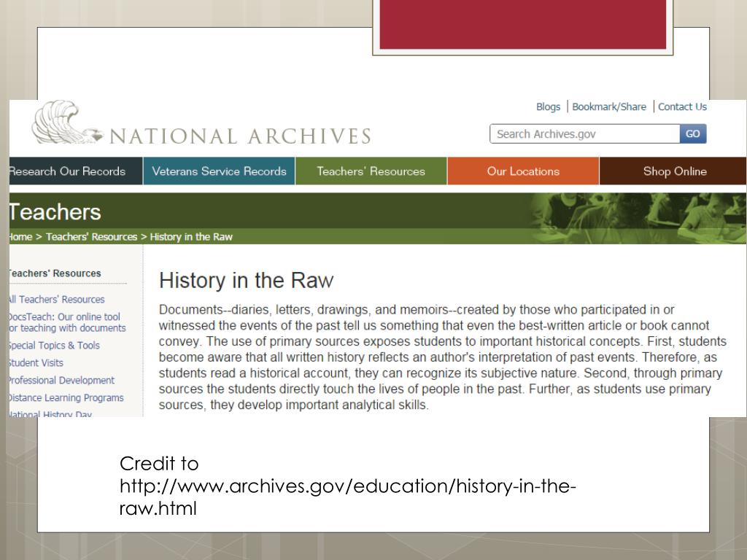Click the History in the Raw breadcrumb
The width and height of the screenshot is (747, 560).
coord(191,237)
